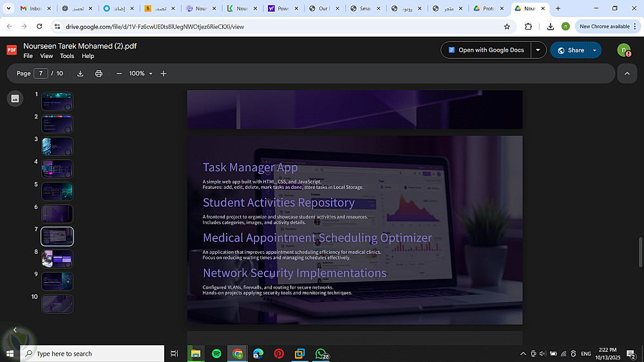This screenshot has width=644, height=362.
Task: Jump to page 4 thumbnail
Action: click(x=57, y=169)
